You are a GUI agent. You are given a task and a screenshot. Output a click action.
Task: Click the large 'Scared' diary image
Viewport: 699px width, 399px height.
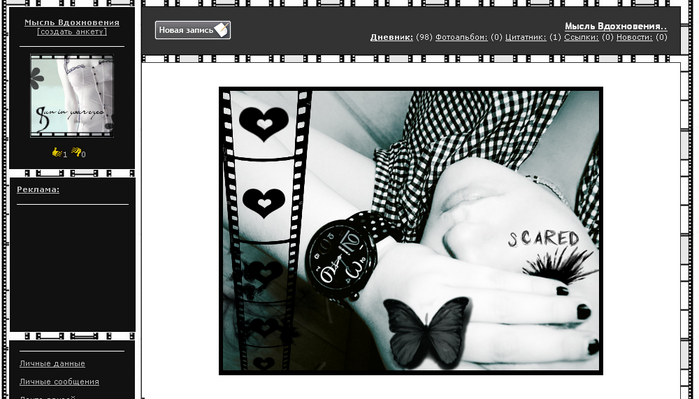click(411, 230)
